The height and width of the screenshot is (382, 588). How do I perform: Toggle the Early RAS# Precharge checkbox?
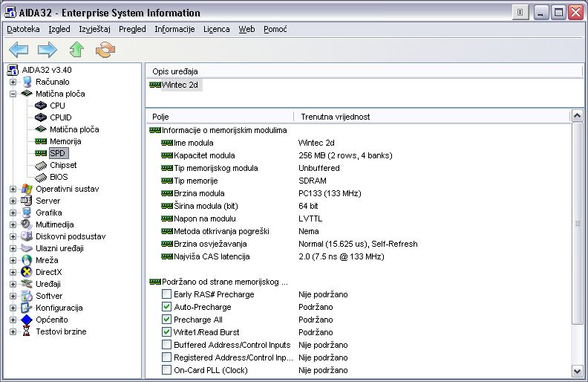(166, 294)
